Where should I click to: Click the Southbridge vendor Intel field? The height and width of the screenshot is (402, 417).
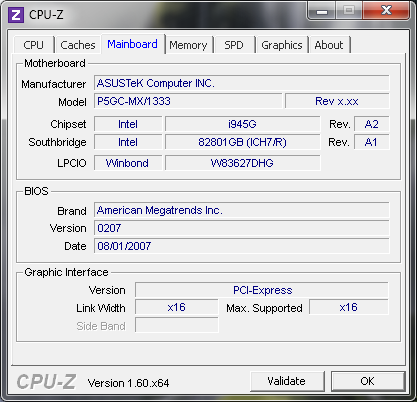coord(128,142)
